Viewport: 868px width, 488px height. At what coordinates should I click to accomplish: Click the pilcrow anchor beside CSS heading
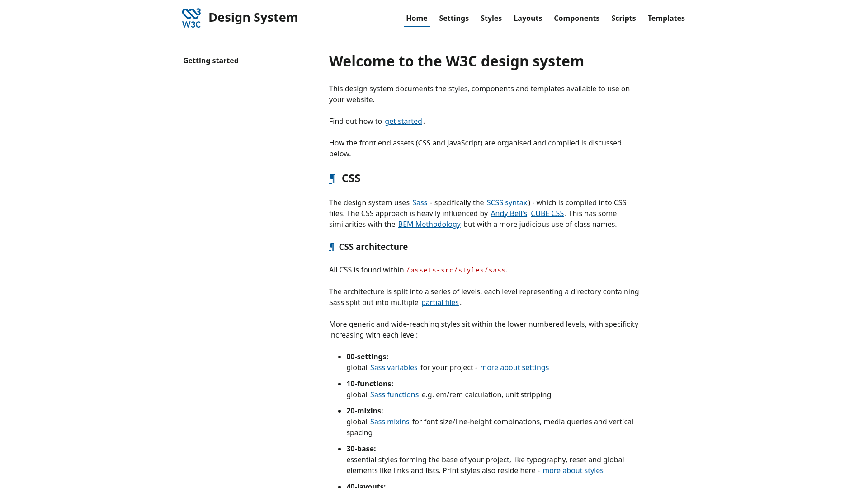(x=333, y=178)
